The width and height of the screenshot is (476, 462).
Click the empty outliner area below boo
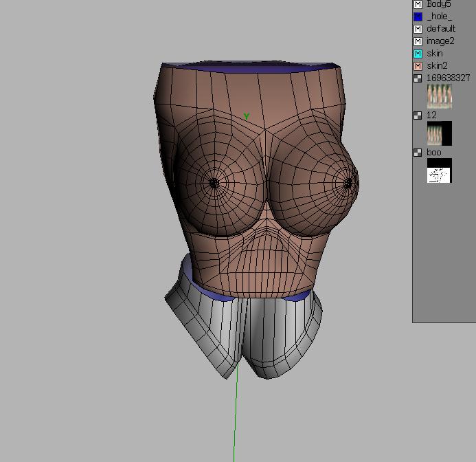(x=444, y=254)
